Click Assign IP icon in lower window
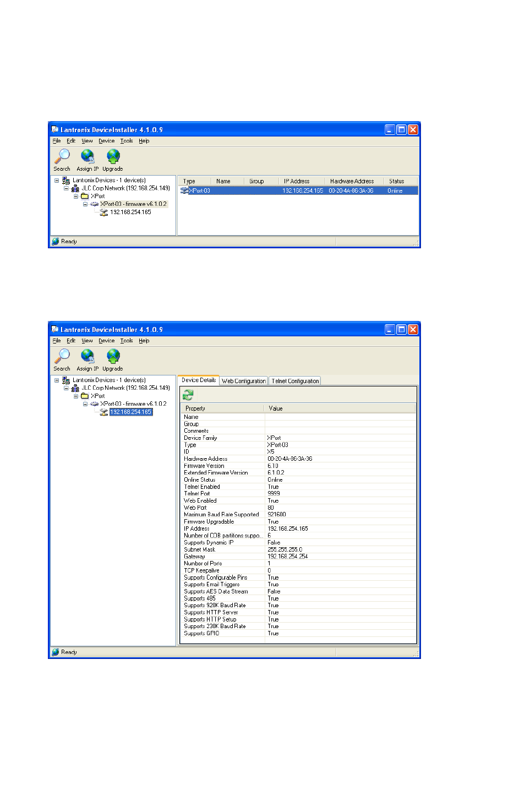The image size is (525, 812). point(87,356)
